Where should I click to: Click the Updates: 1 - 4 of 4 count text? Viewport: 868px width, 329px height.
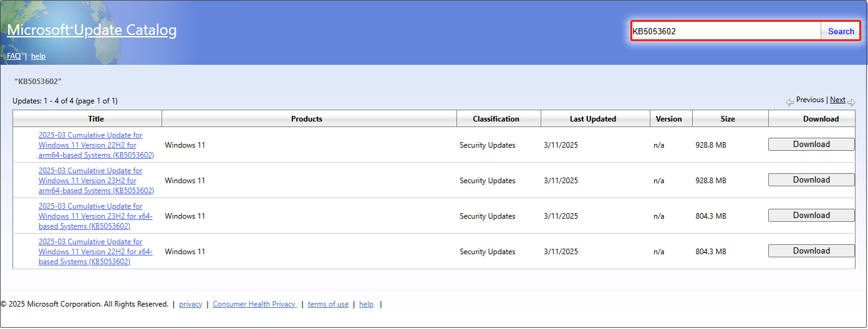pos(65,100)
